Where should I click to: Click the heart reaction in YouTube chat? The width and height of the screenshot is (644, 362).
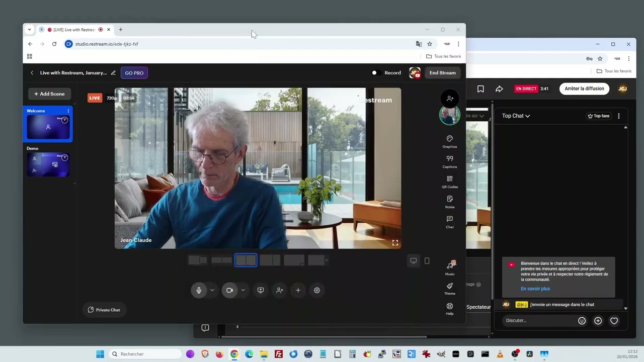(614, 321)
